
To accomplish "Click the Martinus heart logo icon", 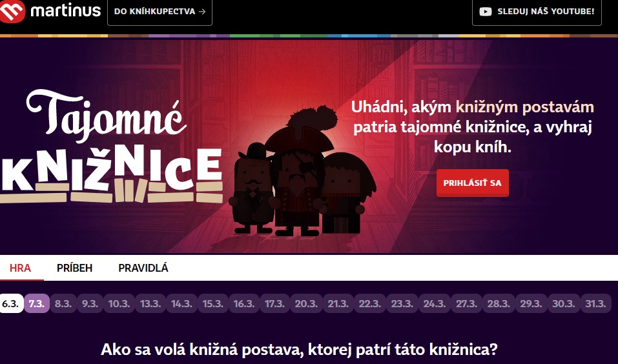I will coord(12,12).
